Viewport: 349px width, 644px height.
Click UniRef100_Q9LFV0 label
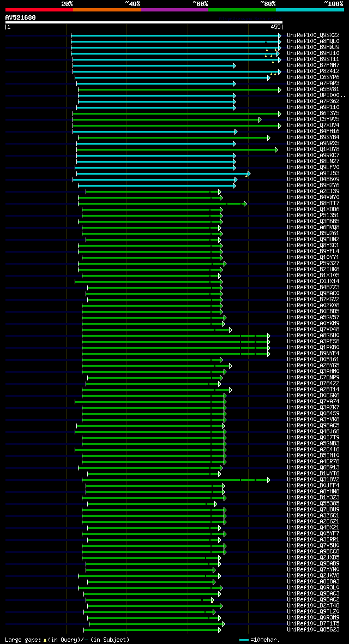click(x=313, y=167)
